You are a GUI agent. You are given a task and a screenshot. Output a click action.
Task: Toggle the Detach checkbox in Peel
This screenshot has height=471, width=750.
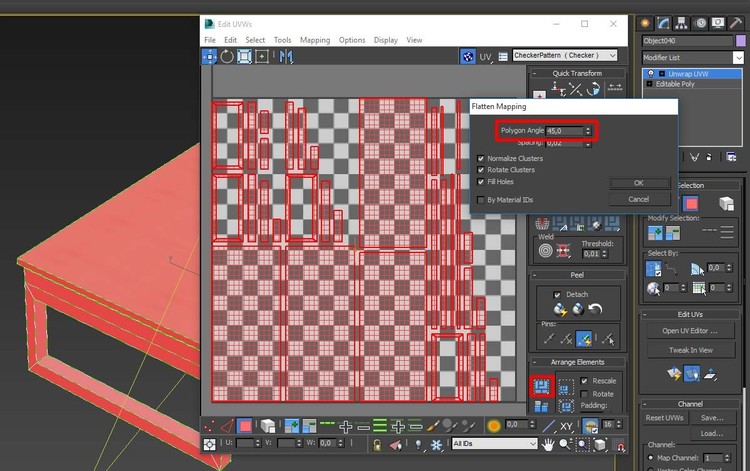[x=557, y=295]
